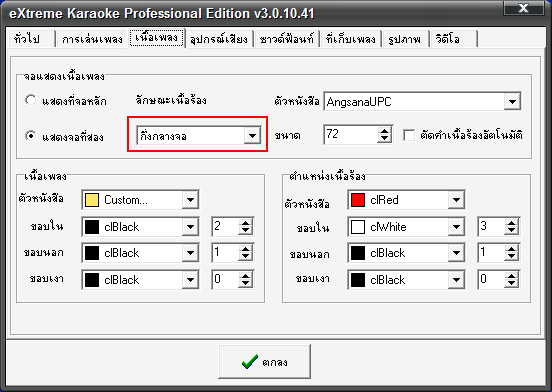Viewport: 552px width, 392px height.
Task: Open the AngsanaUPC font dropdown
Action: click(x=512, y=102)
